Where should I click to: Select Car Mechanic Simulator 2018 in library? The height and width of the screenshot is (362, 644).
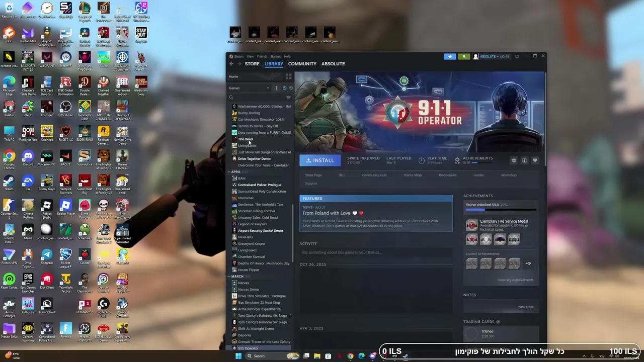pyautogui.click(x=261, y=120)
